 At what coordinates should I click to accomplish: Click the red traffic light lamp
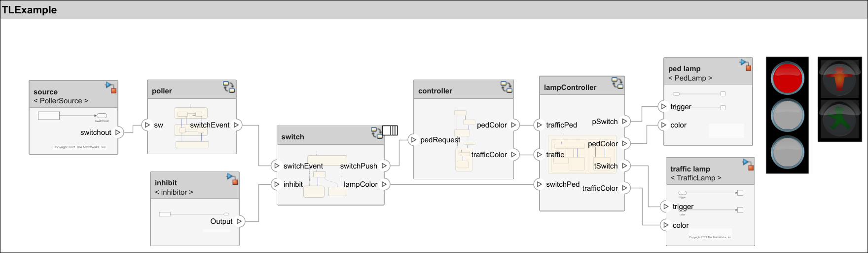pyautogui.click(x=788, y=78)
